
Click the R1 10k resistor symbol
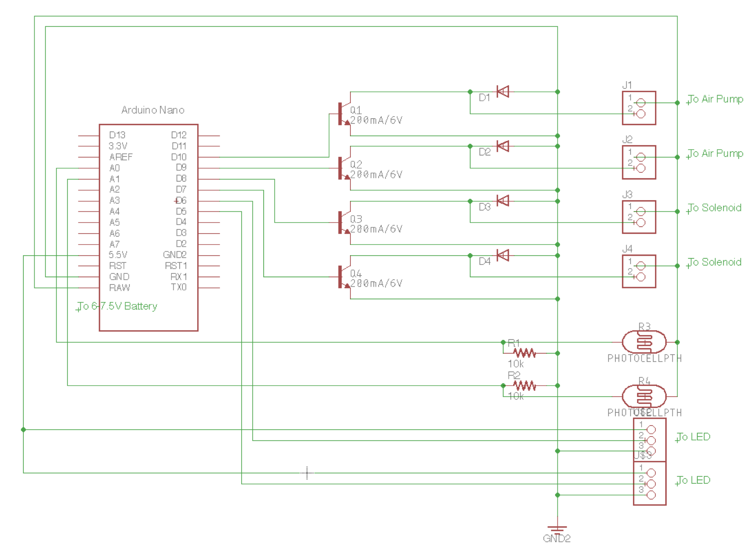(524, 353)
